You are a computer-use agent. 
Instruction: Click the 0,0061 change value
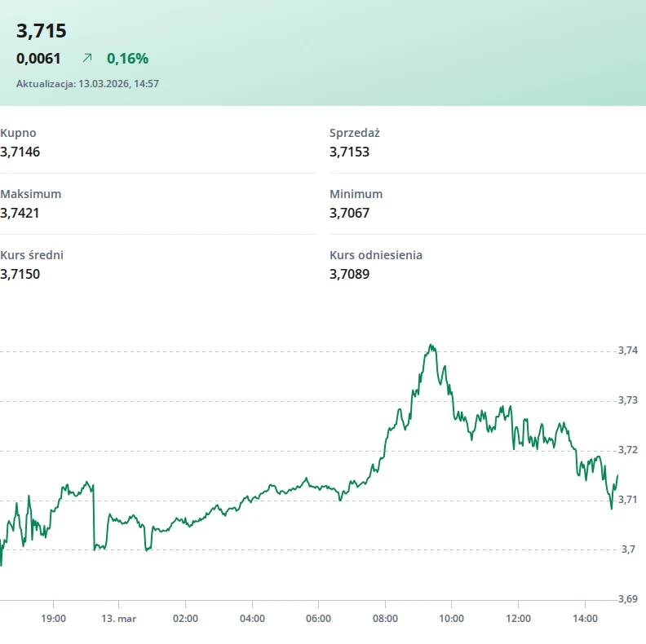[x=38, y=58]
